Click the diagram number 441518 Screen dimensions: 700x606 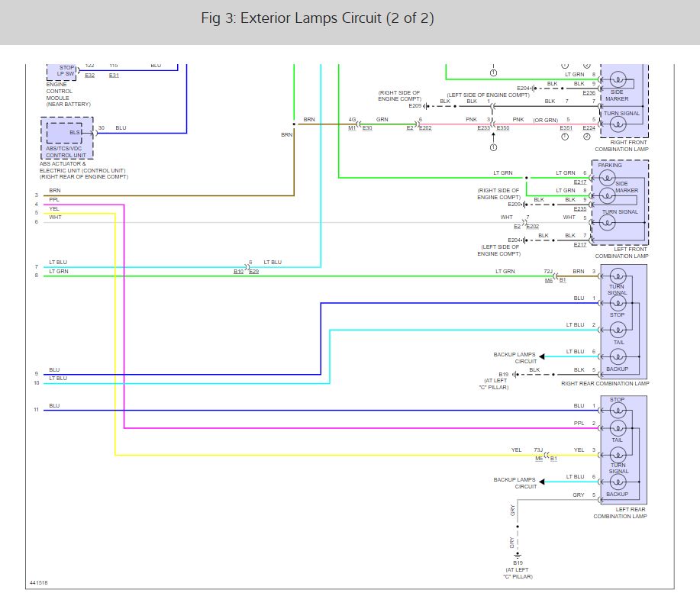click(x=38, y=583)
